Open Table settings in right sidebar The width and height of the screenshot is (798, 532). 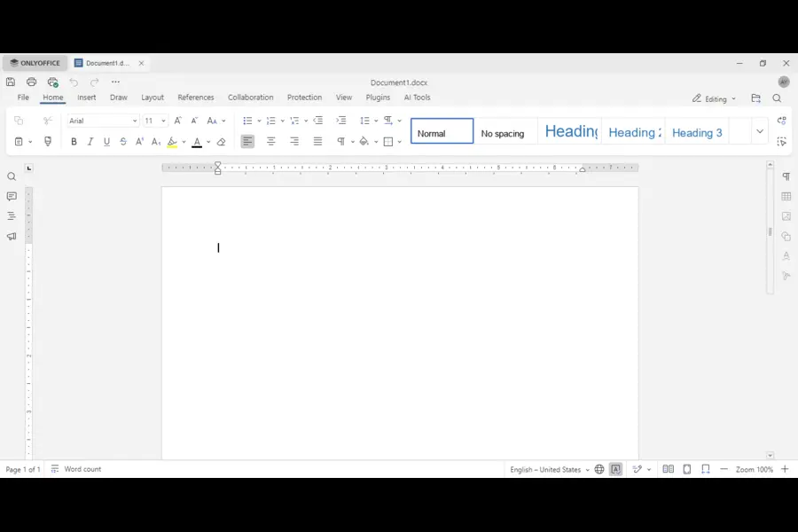pos(786,197)
